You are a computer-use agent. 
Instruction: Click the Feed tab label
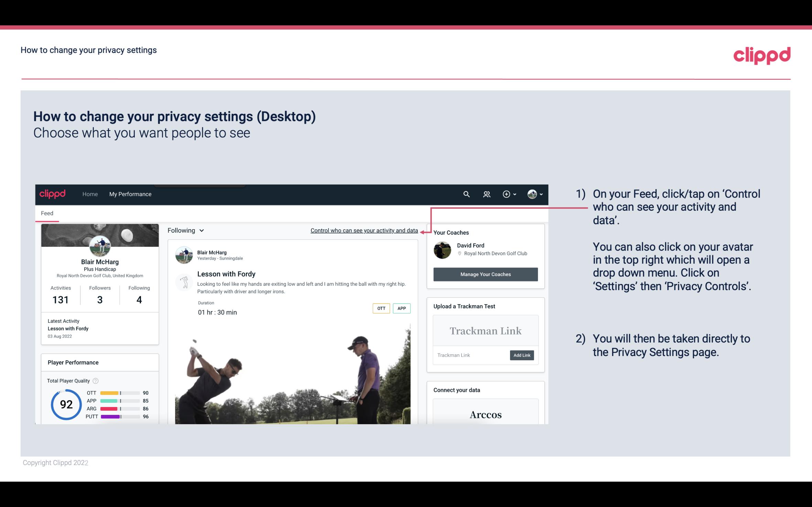(47, 213)
